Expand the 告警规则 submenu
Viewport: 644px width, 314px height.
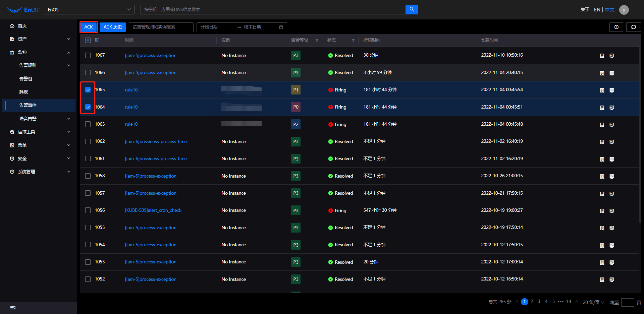pos(39,65)
